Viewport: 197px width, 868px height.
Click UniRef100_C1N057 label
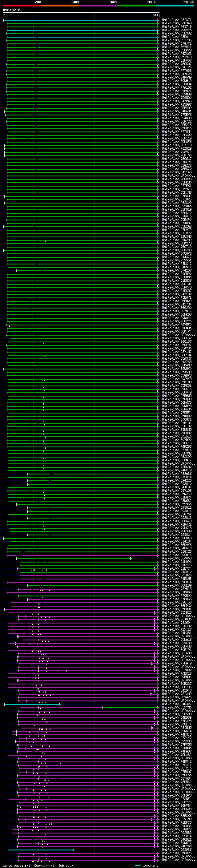[x=176, y=60]
